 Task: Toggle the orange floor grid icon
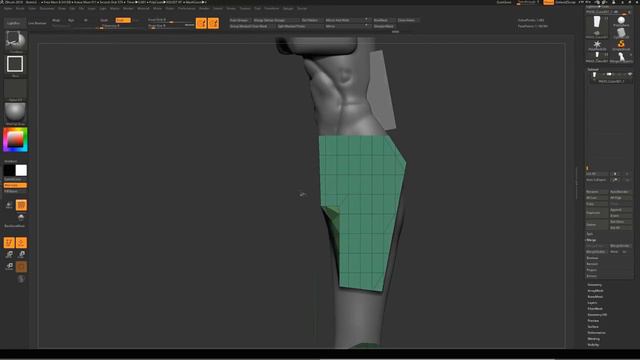[21, 205]
